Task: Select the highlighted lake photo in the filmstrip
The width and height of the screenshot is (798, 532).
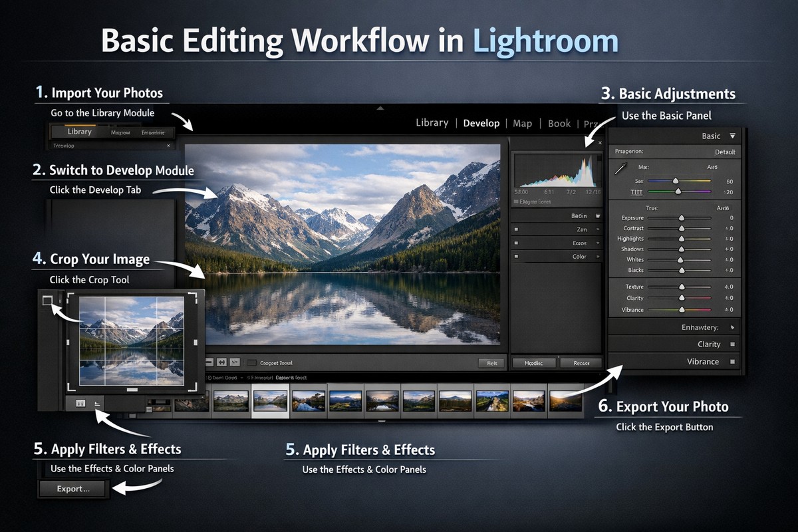Action: coord(269,399)
